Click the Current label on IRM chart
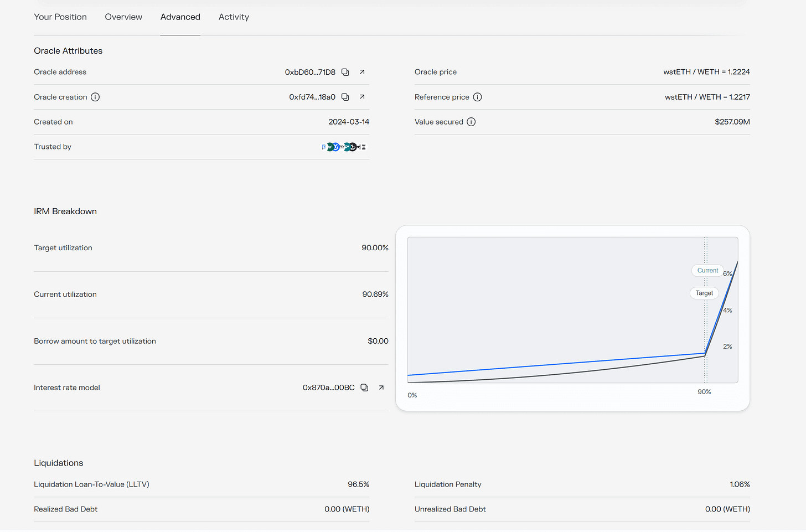This screenshot has width=806, height=532. pyautogui.click(x=707, y=271)
